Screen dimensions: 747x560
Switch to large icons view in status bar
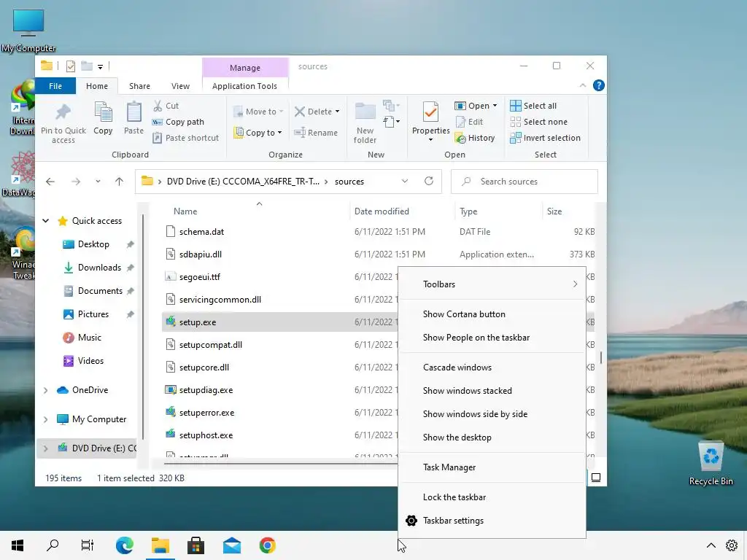(596, 477)
